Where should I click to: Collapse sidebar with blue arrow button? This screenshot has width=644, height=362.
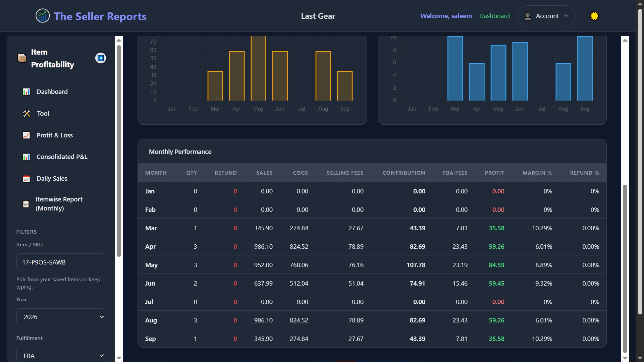pyautogui.click(x=100, y=58)
